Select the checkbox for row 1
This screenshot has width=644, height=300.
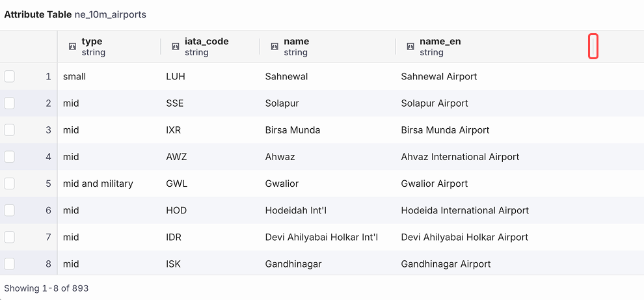[9, 76]
